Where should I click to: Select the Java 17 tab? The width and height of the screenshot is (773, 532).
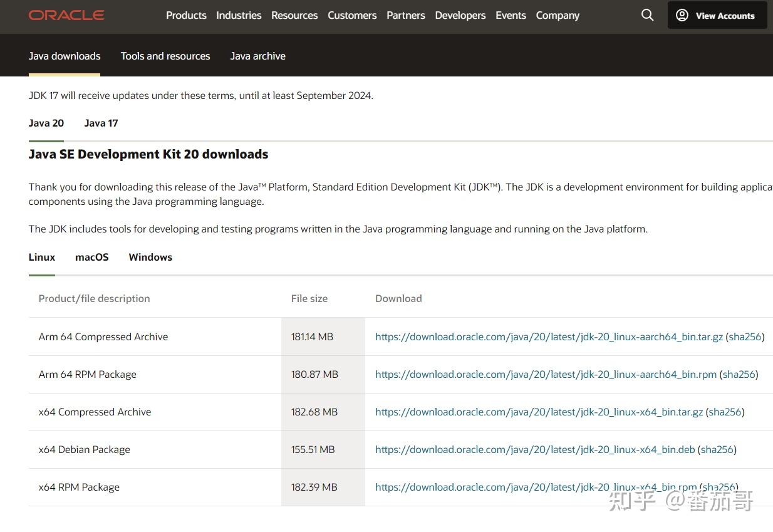point(101,123)
